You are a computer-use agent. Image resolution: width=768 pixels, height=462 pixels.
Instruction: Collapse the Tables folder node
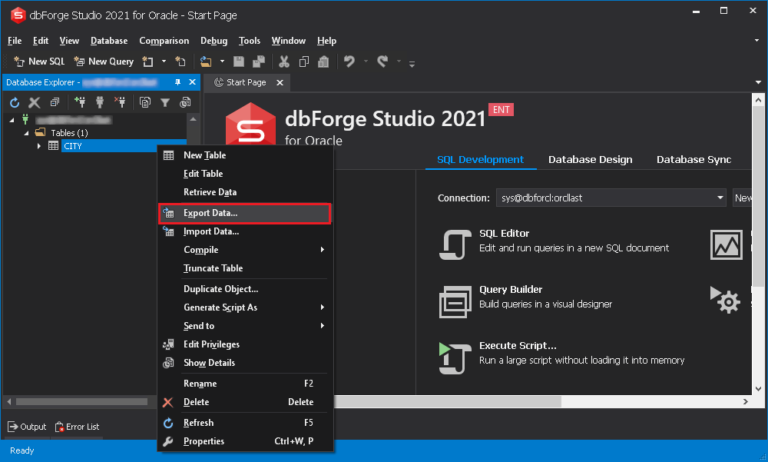tap(26, 132)
